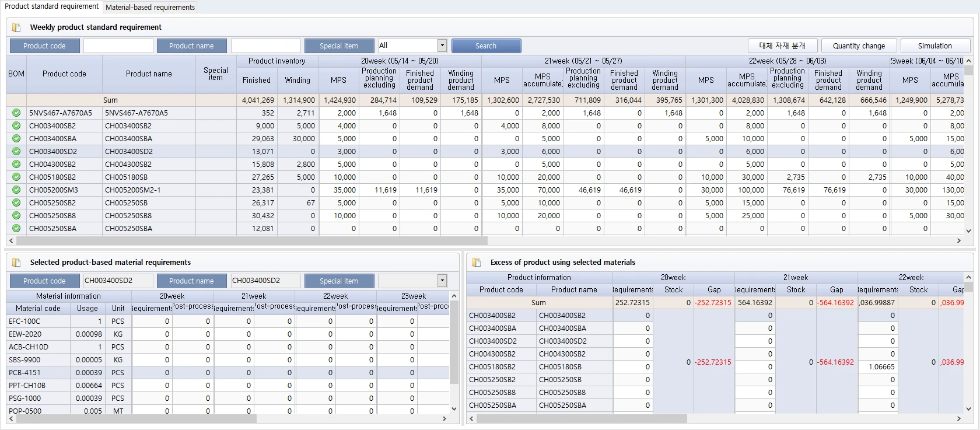Click green BOM icon for CH004300SB2 row

click(16, 165)
